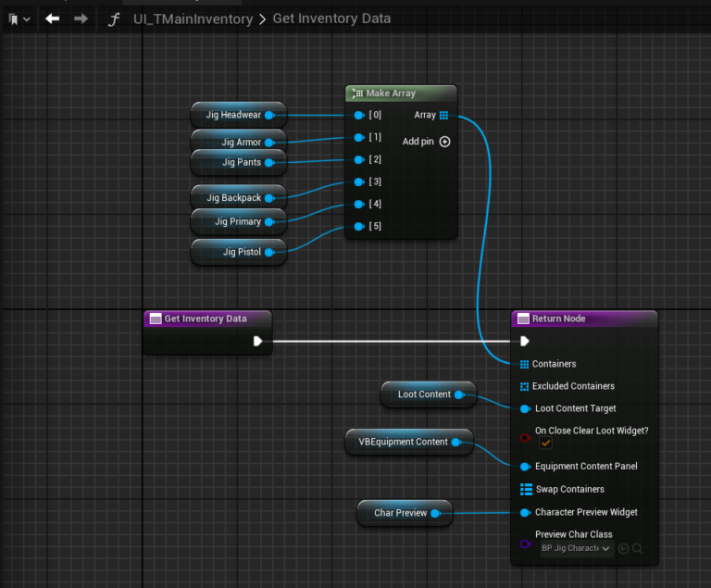Toggle the On Close Clear Loot Widget checkbox
This screenshot has width=711, height=588.
(x=545, y=443)
